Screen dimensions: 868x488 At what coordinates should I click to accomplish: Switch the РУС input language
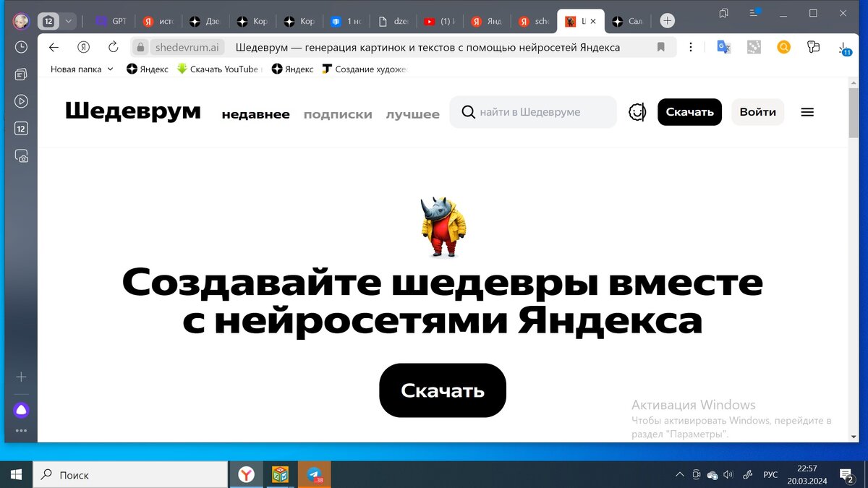(x=771, y=475)
